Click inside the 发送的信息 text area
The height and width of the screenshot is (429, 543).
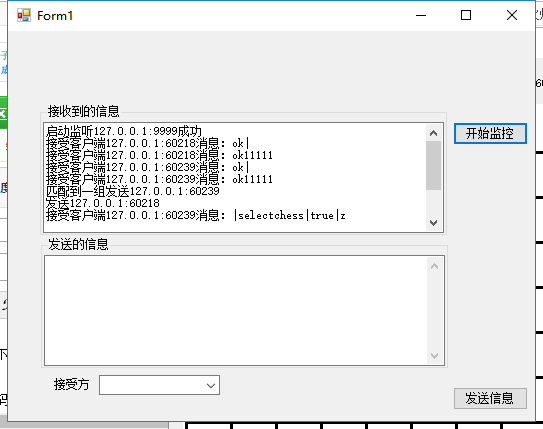coord(235,311)
